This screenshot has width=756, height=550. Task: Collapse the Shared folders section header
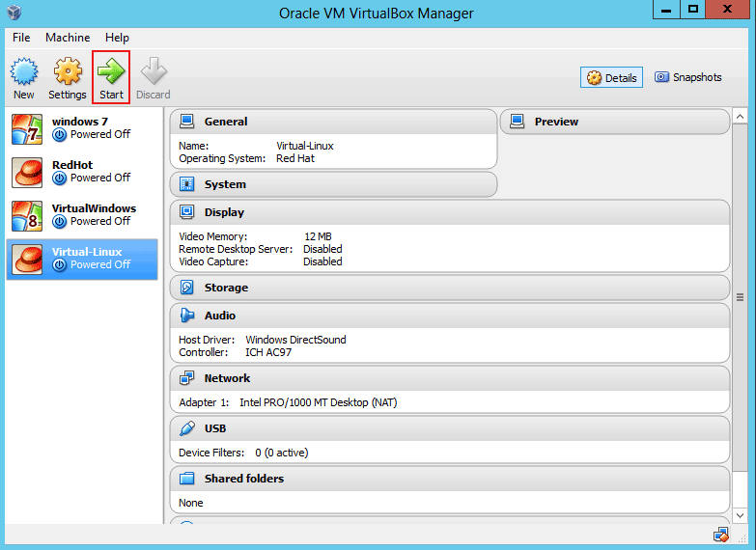450,479
